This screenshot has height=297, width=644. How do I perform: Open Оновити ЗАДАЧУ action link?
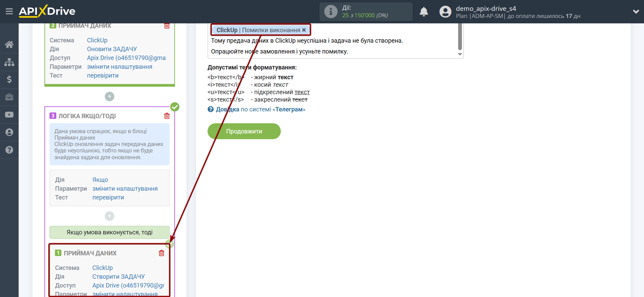[112, 49]
